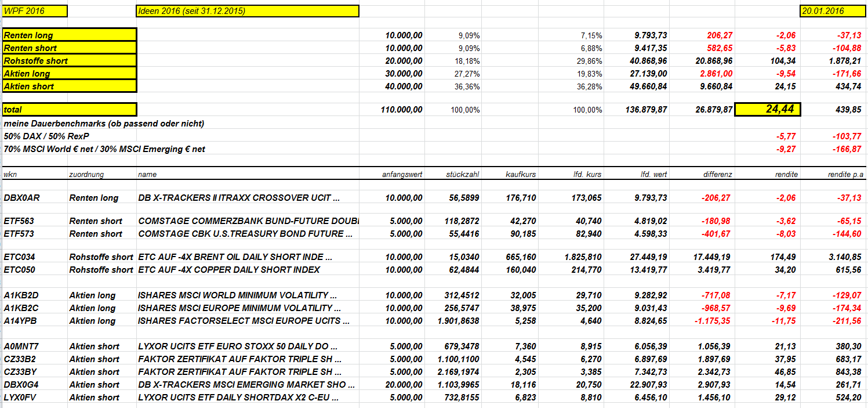Click benchmark return -9,27
This screenshot has height=408, width=868.
[x=786, y=149]
